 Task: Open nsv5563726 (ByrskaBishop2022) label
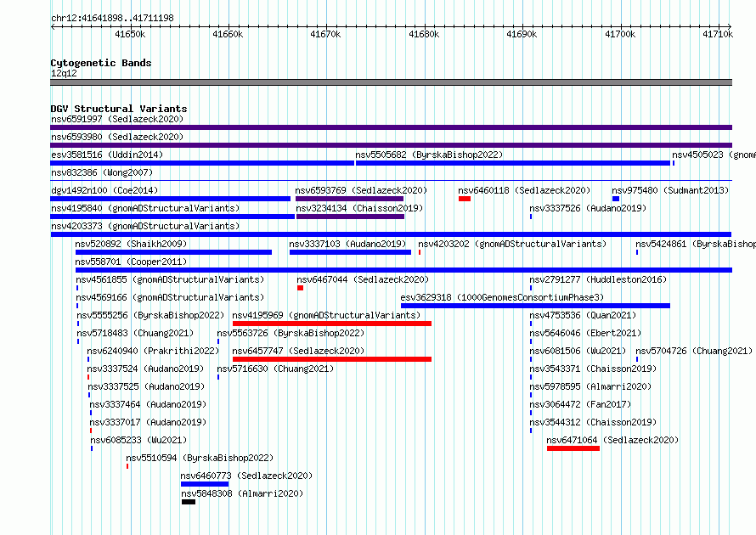click(291, 333)
